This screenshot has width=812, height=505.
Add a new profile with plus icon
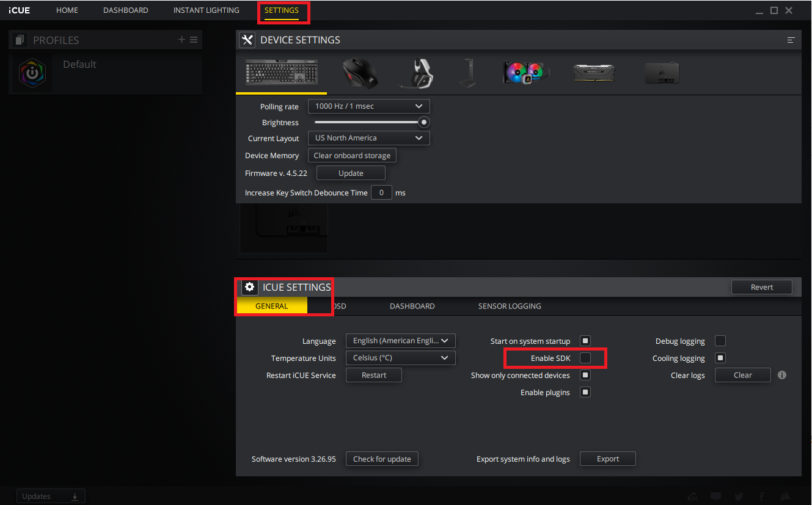tap(181, 40)
